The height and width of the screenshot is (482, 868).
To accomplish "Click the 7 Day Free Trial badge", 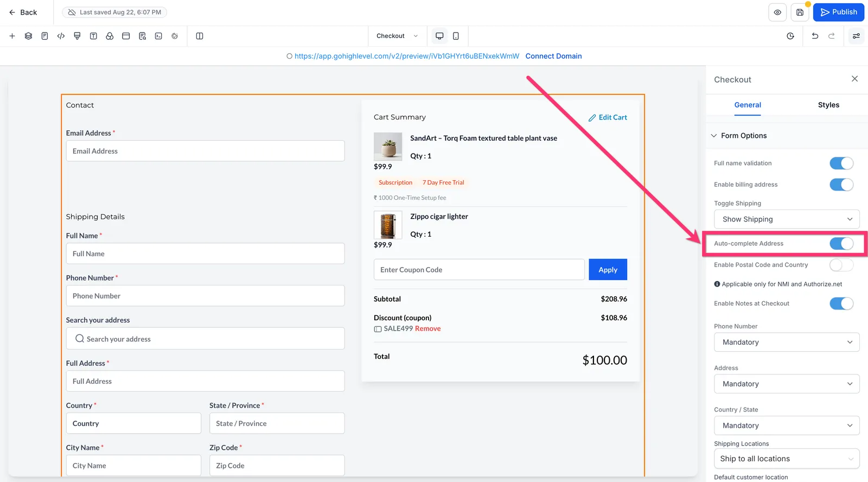I will tap(443, 182).
